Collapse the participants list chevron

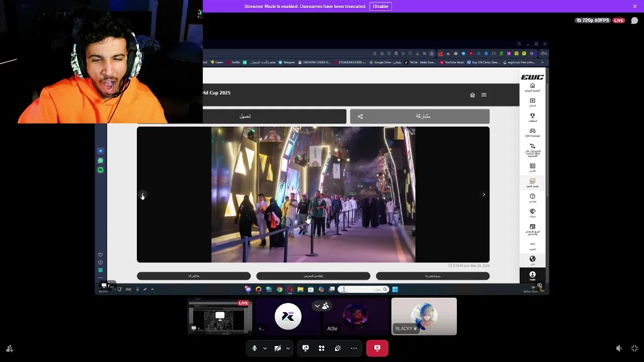pos(317,306)
